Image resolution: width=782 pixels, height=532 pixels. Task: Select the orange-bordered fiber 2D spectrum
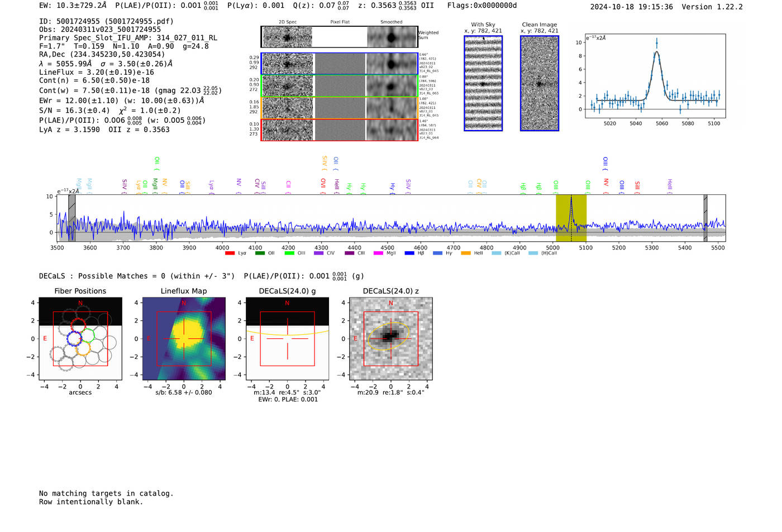click(x=340, y=108)
